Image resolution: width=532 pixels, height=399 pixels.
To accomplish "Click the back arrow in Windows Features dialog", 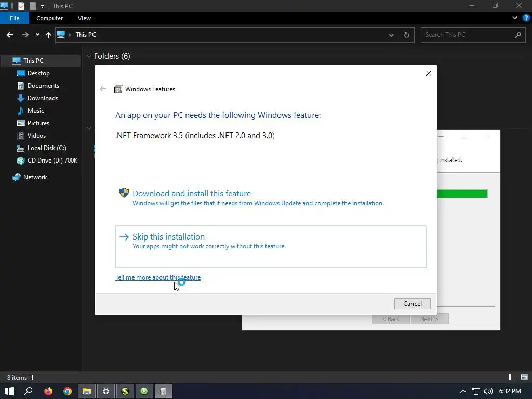I will 103,89.
